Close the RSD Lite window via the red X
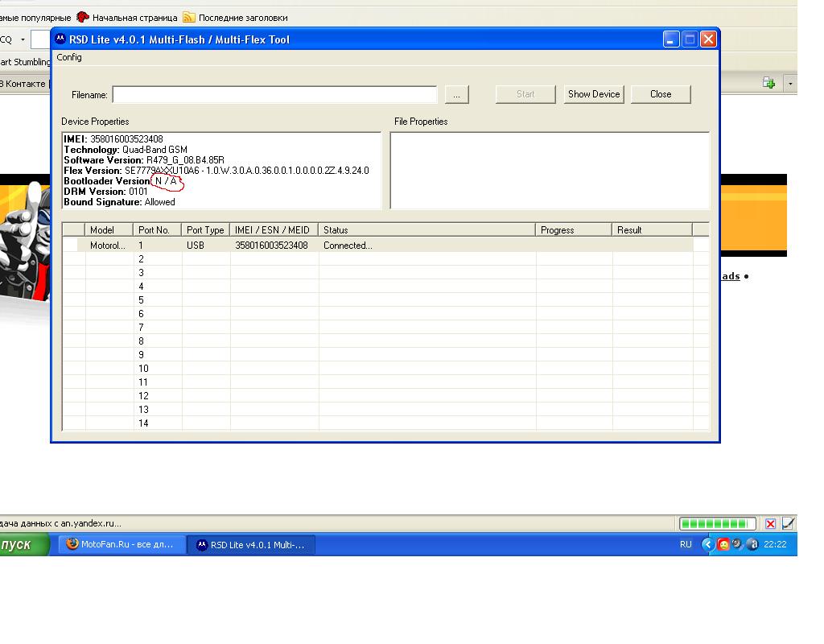 tap(708, 39)
